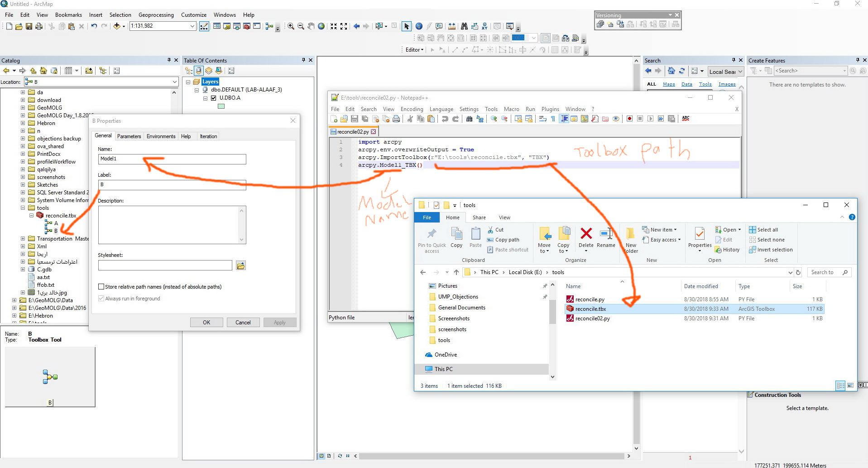Launch ModelBuilder window icon in ArcMap
Screen dimensions: 868x468
click(x=269, y=26)
